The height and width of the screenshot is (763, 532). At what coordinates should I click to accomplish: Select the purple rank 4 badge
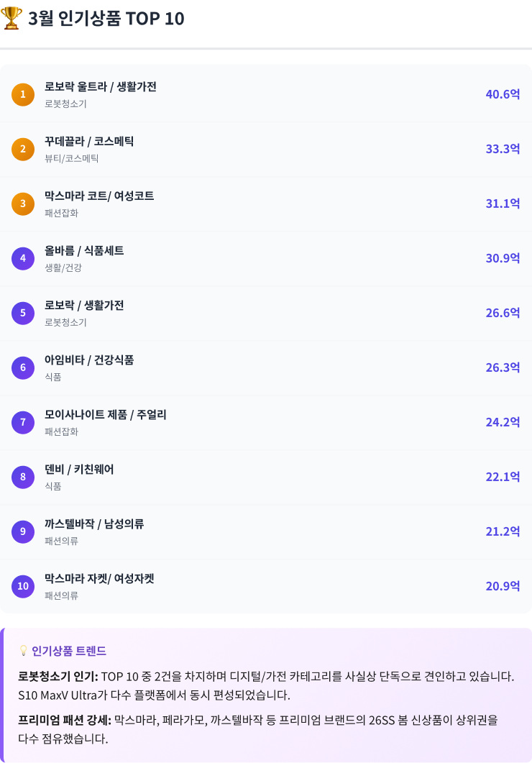tap(23, 258)
